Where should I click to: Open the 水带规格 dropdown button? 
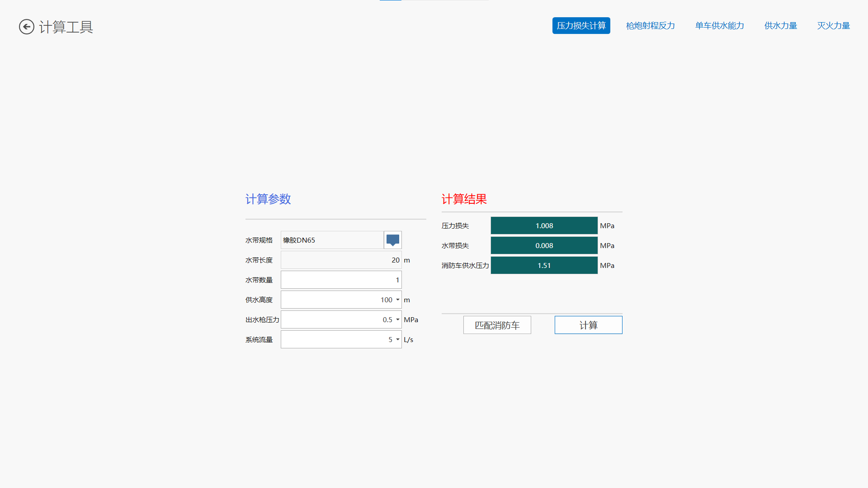(x=393, y=240)
